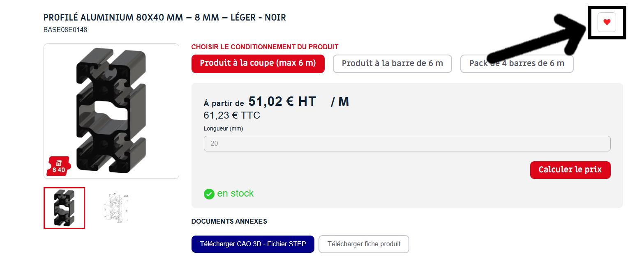Screen dimensions: 644x261
Task: Click the green in-stock checkmark icon
Action: 209,194
